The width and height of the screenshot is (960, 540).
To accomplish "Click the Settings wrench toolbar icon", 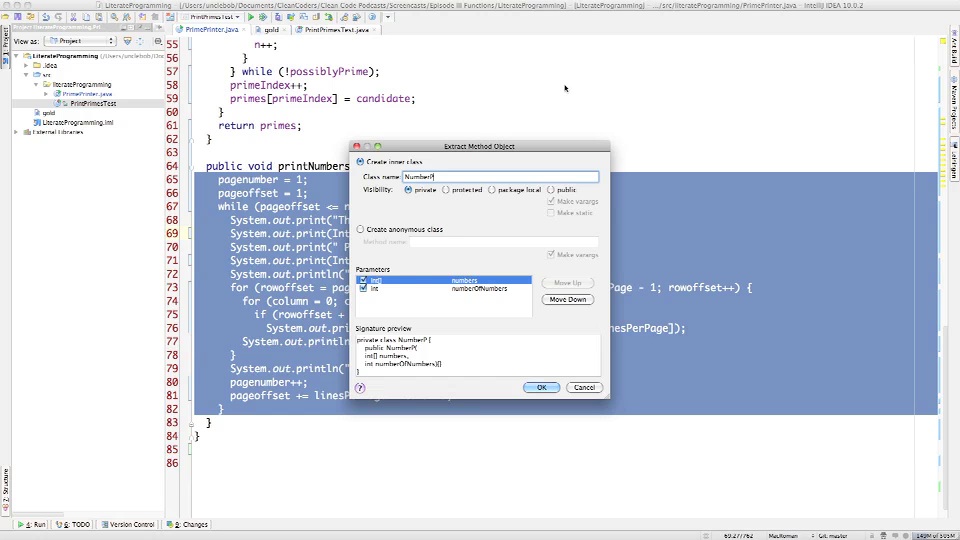I will click(x=344, y=17).
